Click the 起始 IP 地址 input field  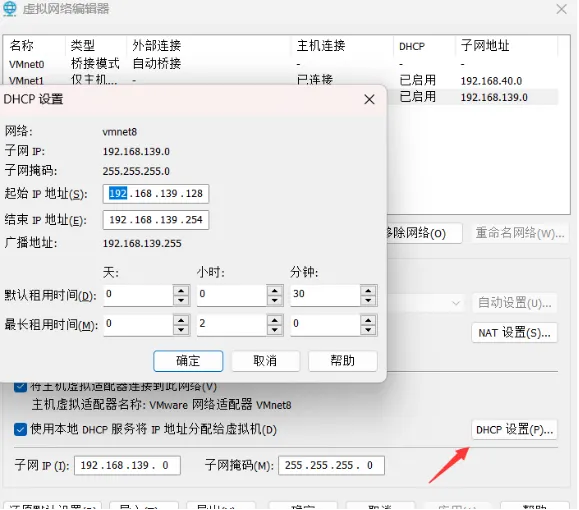[x=156, y=194]
